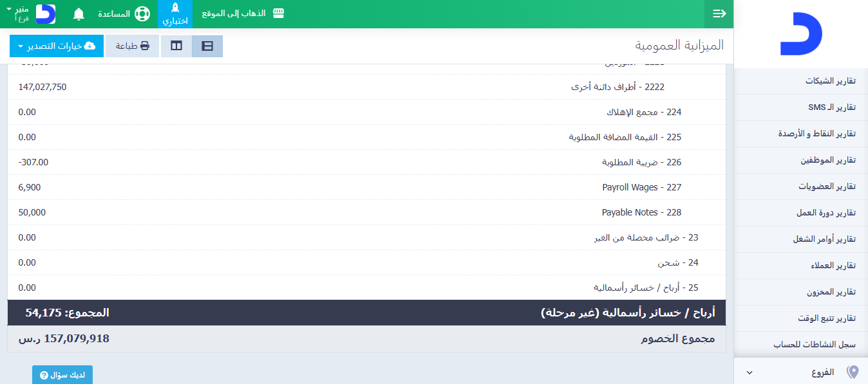Click the Payable Notes - 228 account row
Screen dimensions: 868x384
tap(641, 212)
